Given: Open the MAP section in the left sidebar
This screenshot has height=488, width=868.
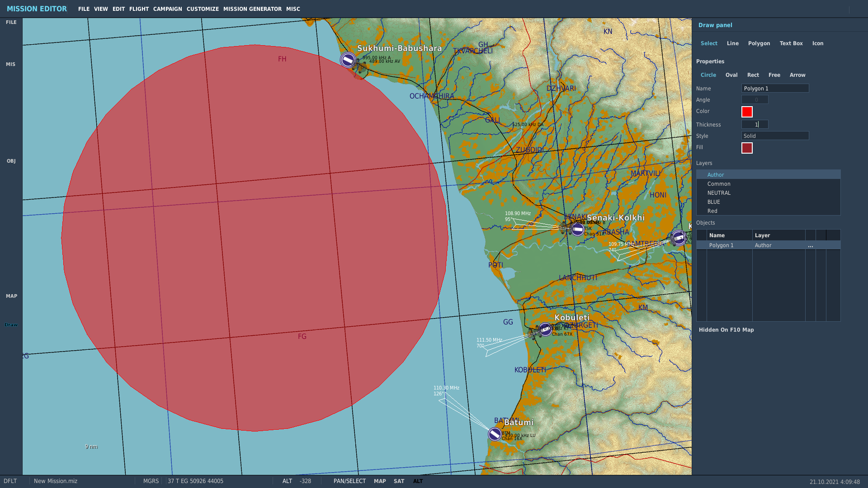Looking at the screenshot, I should click(11, 296).
